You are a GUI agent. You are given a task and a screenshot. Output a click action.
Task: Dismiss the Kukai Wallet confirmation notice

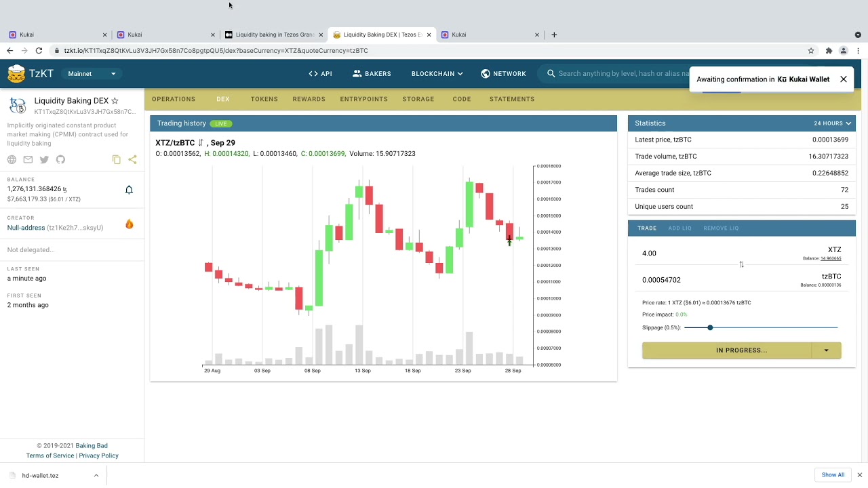coord(844,79)
